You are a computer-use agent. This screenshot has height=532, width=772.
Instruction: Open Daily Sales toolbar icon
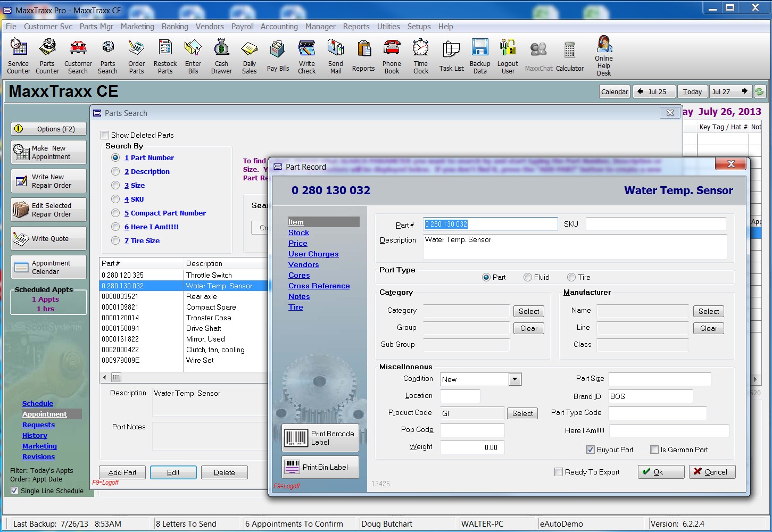[249, 56]
